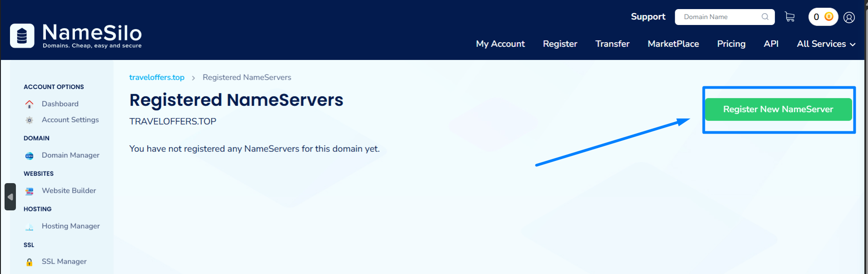Click Register New NameServer button
This screenshot has width=868, height=274.
point(778,110)
